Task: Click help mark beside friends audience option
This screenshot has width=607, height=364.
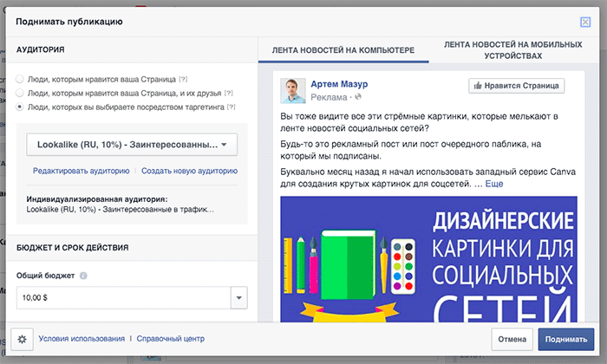Action: pos(229,94)
